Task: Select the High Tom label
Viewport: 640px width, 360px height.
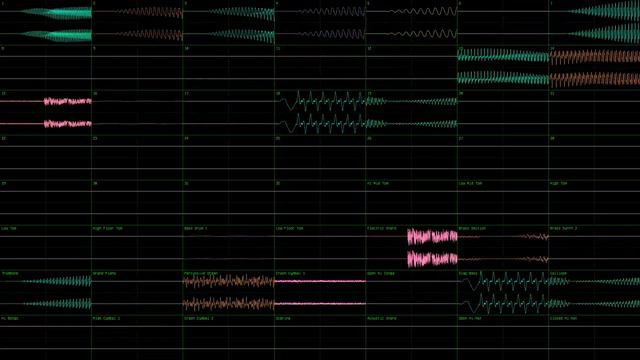Action: coord(558,184)
